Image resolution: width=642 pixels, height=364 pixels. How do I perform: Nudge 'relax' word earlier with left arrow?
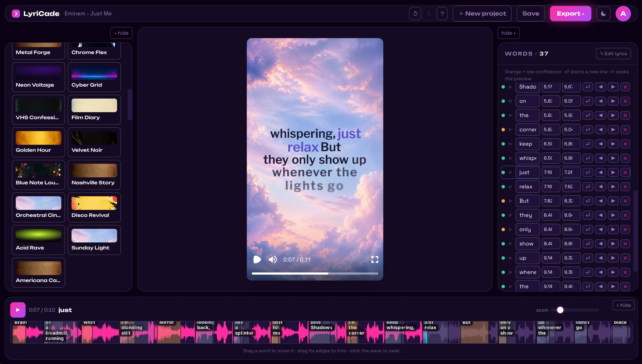600,187
